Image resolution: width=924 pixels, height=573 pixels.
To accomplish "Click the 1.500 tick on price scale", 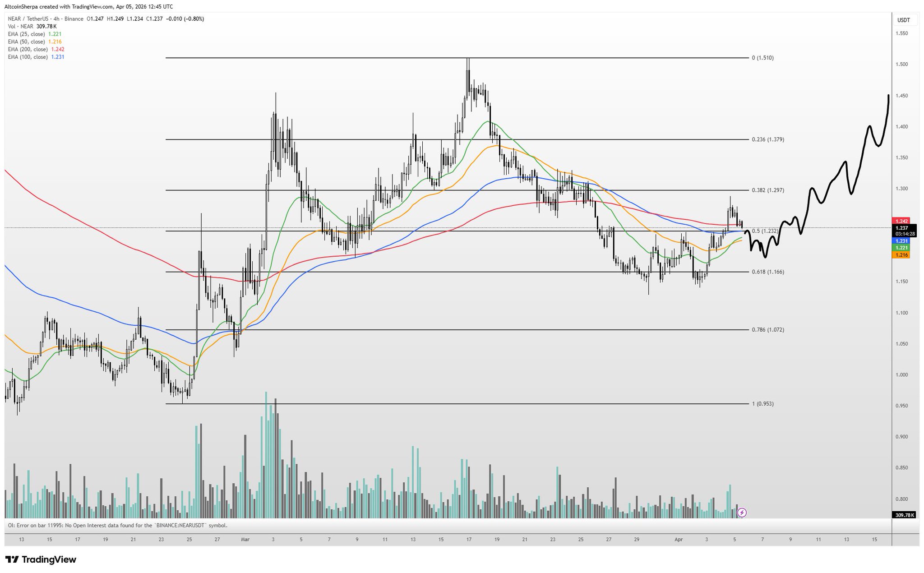I will (x=901, y=65).
